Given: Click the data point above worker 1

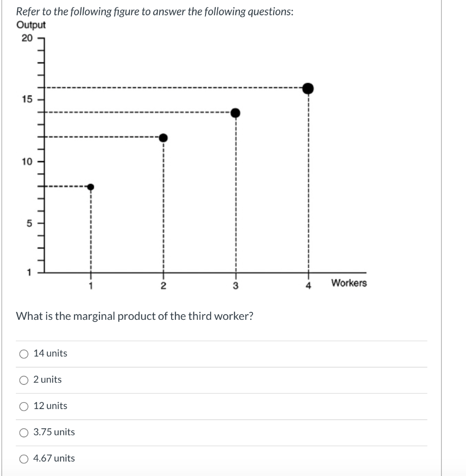Looking at the screenshot, I should [91, 186].
